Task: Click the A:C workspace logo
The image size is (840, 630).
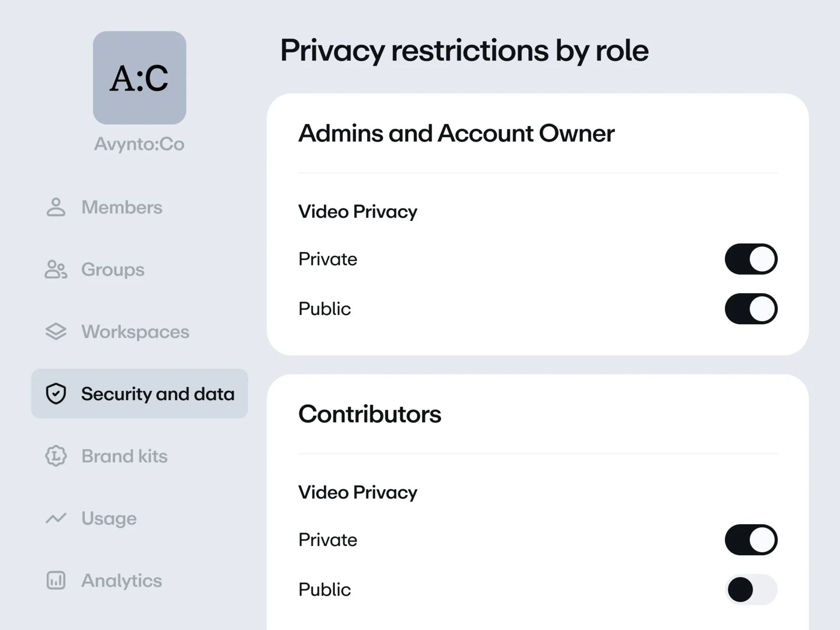Action: pos(140,78)
